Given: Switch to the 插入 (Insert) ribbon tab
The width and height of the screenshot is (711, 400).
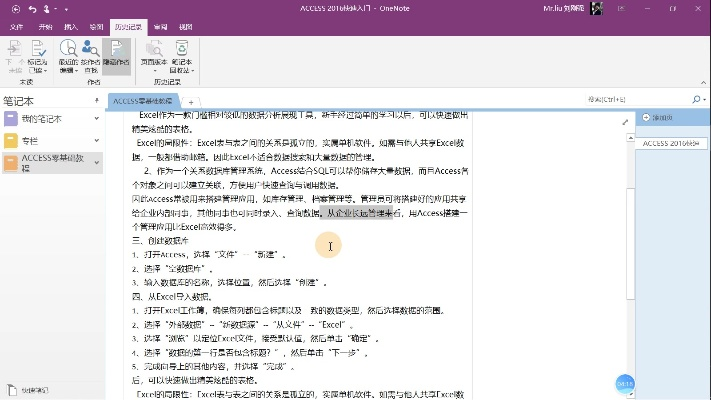Looking at the screenshot, I should pyautogui.click(x=71, y=27).
